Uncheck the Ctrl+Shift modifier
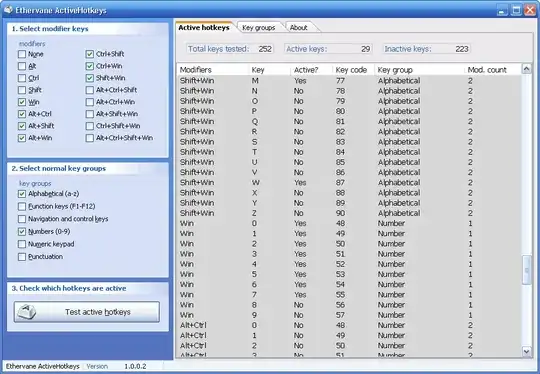540x374 pixels. (90, 54)
